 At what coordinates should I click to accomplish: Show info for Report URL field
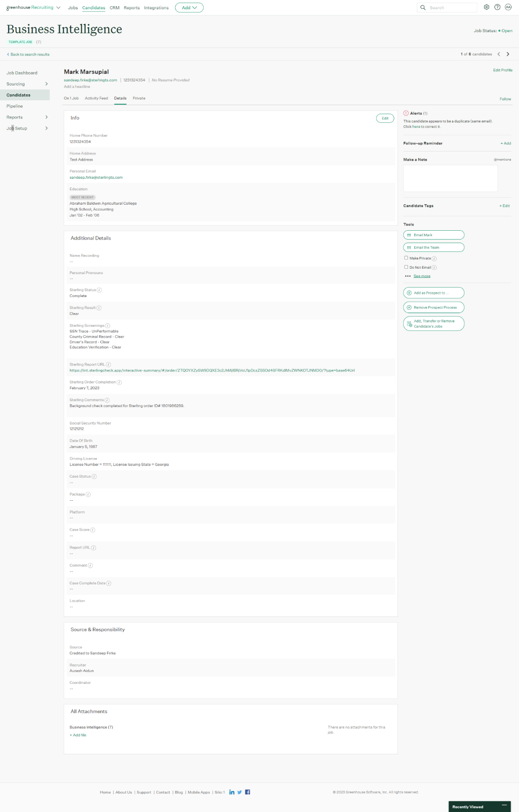[x=93, y=548]
